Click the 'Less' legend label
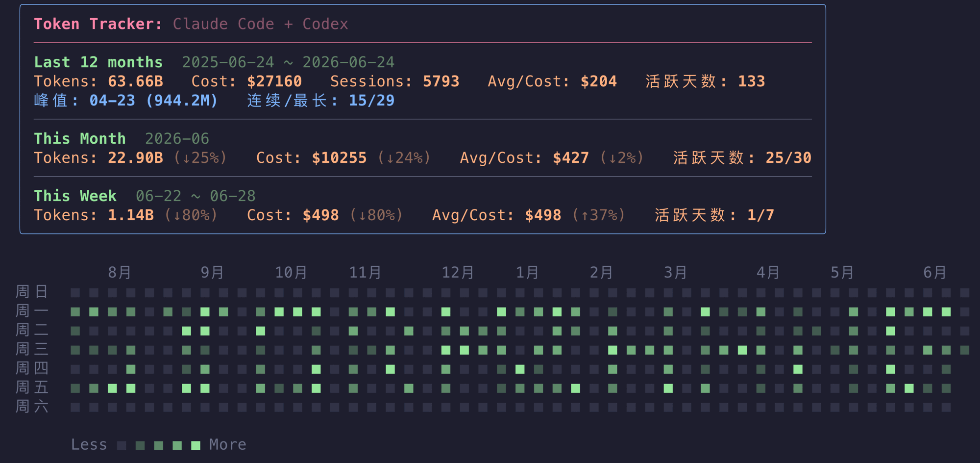 coord(89,444)
